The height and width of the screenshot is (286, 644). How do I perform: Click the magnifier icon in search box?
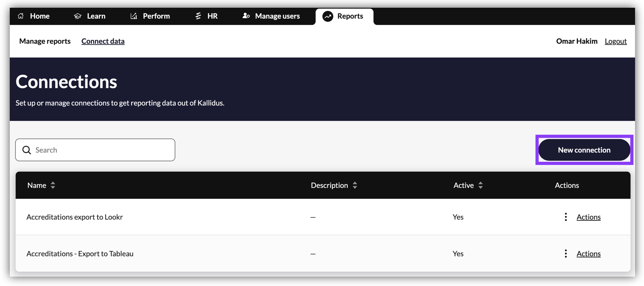[x=27, y=150]
